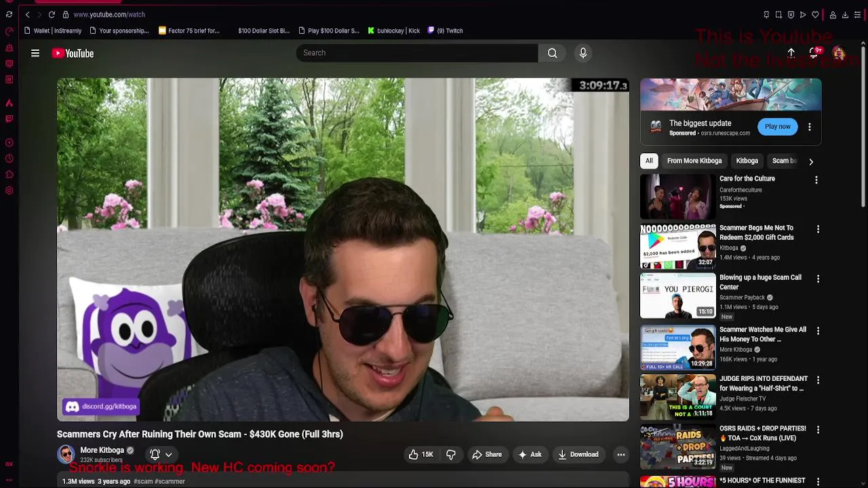Viewport: 868px width, 488px height.
Task: View site info via lock icon
Action: [x=65, y=14]
